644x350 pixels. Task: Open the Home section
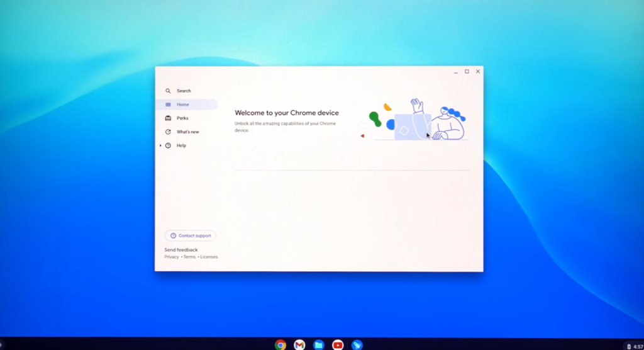pyautogui.click(x=187, y=104)
